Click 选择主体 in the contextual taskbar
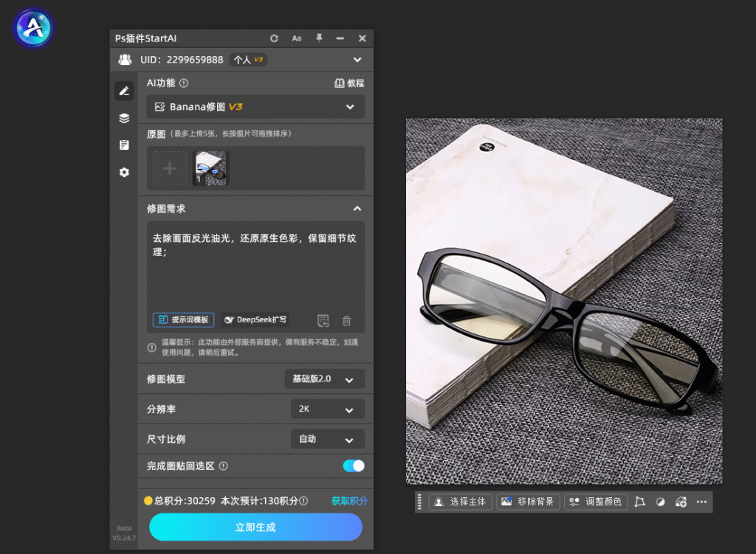This screenshot has width=756, height=554. [x=461, y=502]
